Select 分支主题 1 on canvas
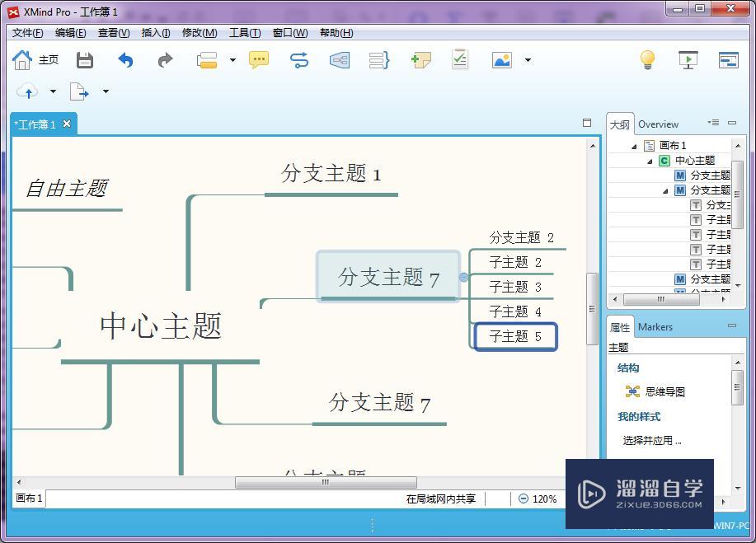Viewport: 756px width, 543px height. click(x=331, y=174)
